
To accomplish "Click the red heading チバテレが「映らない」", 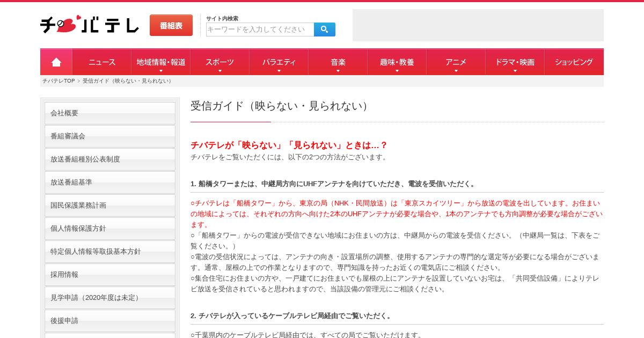I will [x=289, y=145].
